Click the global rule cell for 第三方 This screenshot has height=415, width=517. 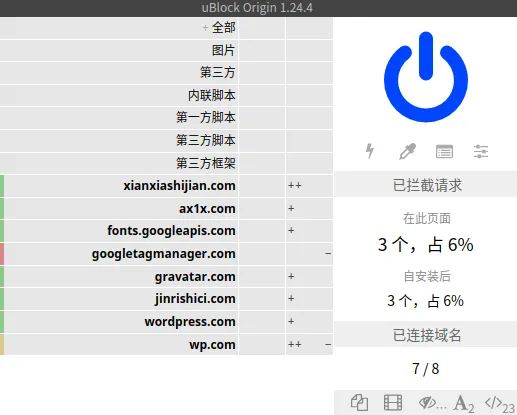coord(262,72)
